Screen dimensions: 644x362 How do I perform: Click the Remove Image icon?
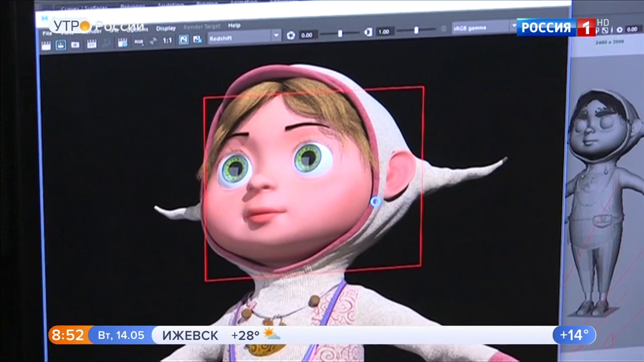point(198,39)
